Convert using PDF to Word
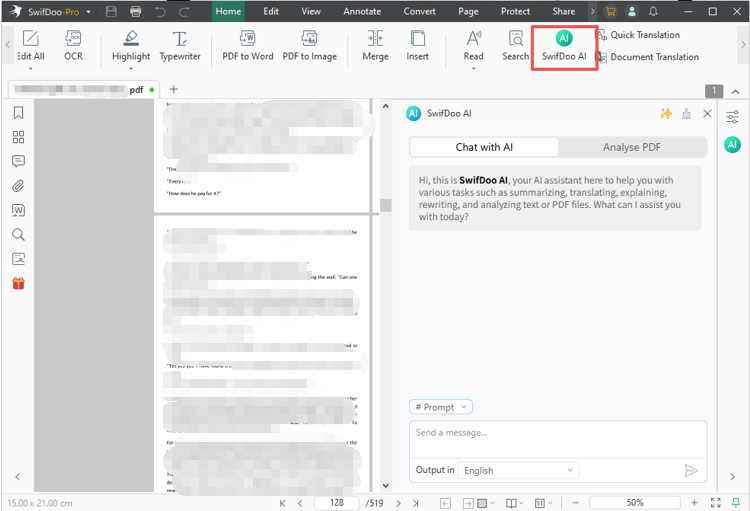 click(x=248, y=45)
